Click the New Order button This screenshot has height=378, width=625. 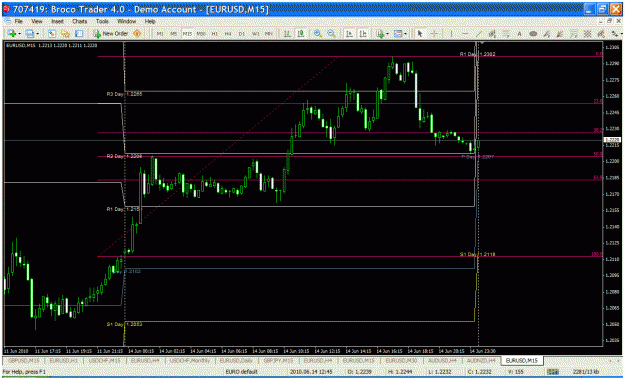[111, 34]
